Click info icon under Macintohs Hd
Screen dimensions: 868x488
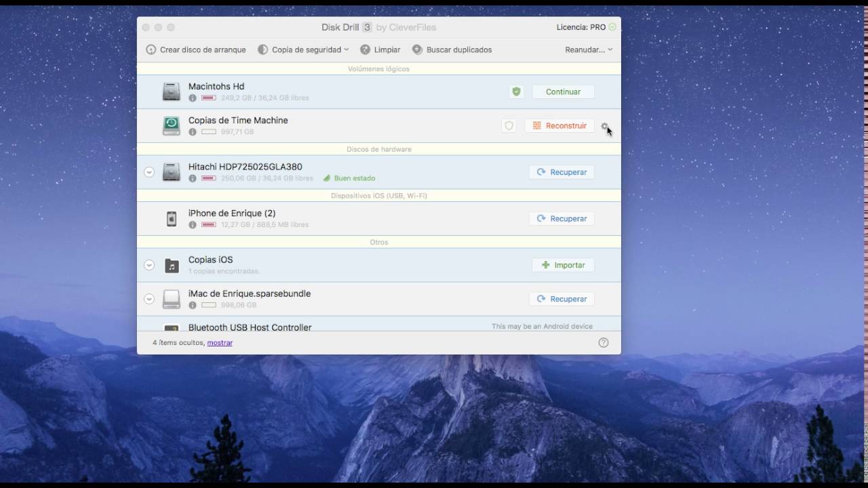click(193, 98)
